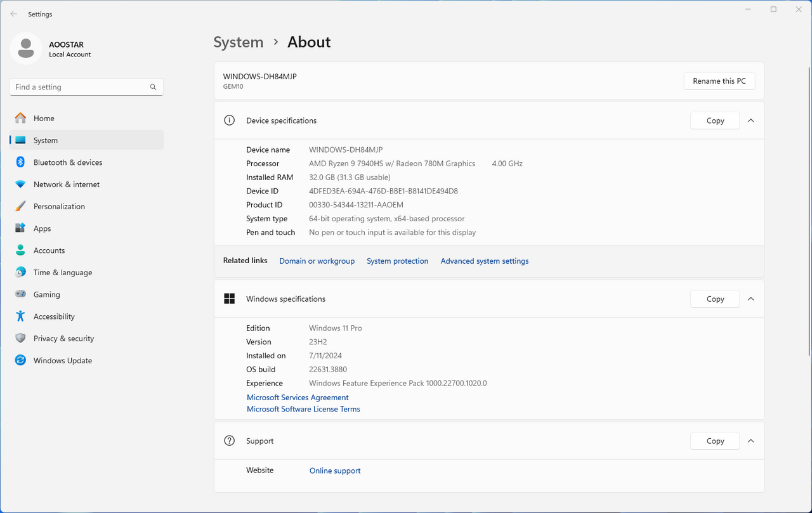
Task: Click the back arrow in the Settings title bar
Action: coord(14,14)
